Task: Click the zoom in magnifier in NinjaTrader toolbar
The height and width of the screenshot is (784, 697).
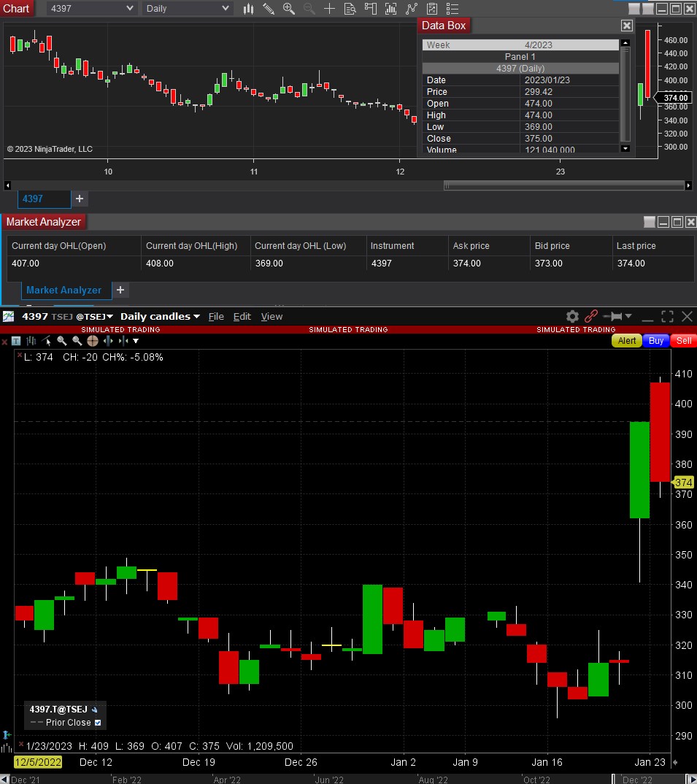Action: tap(289, 9)
